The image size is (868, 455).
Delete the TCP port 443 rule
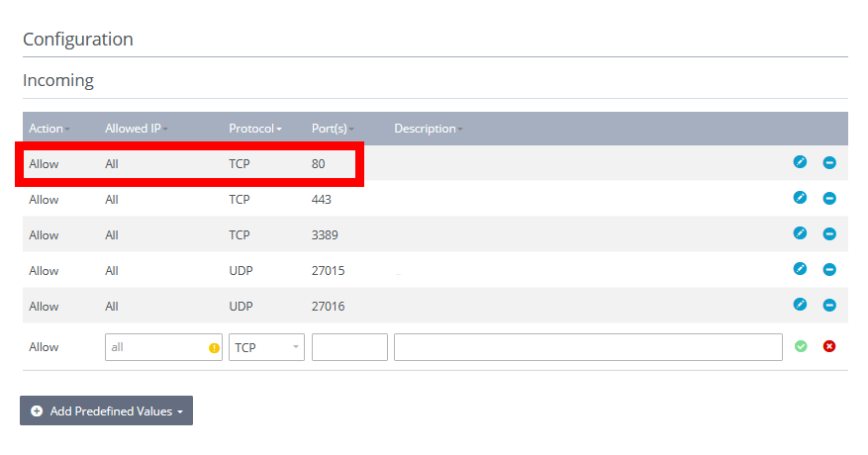[x=829, y=198]
